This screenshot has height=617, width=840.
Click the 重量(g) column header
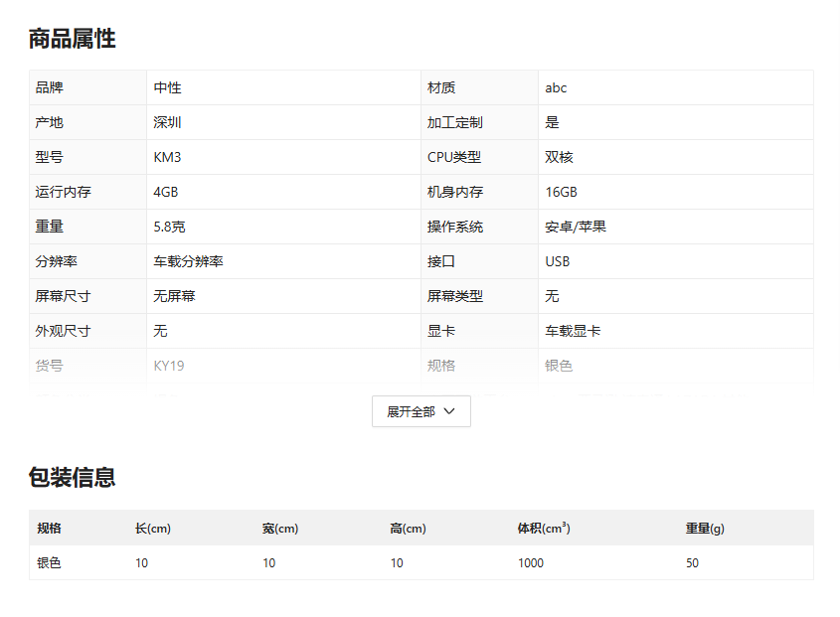tap(705, 528)
